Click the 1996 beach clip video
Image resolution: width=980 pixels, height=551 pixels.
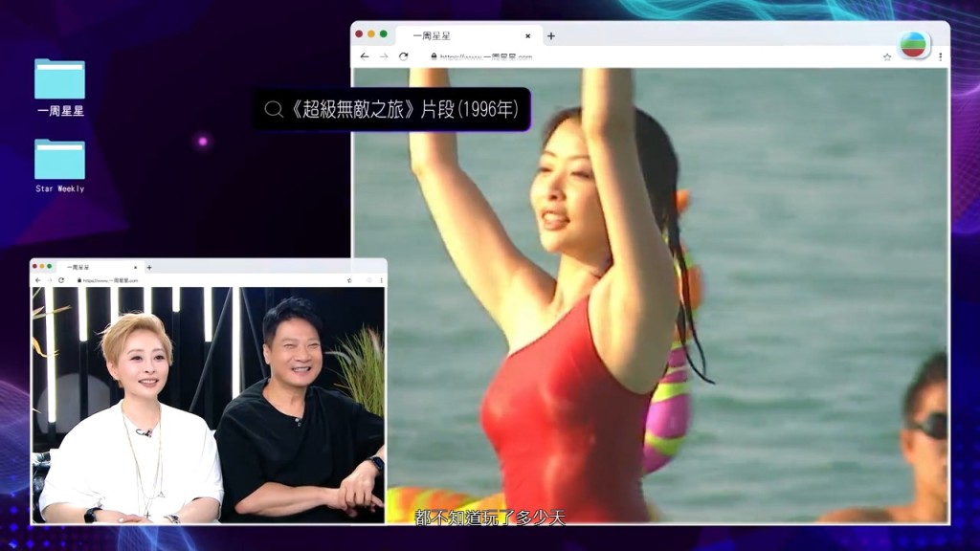pos(651,295)
